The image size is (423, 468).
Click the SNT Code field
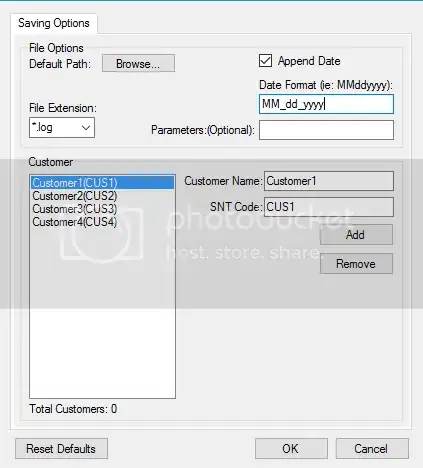click(x=329, y=207)
